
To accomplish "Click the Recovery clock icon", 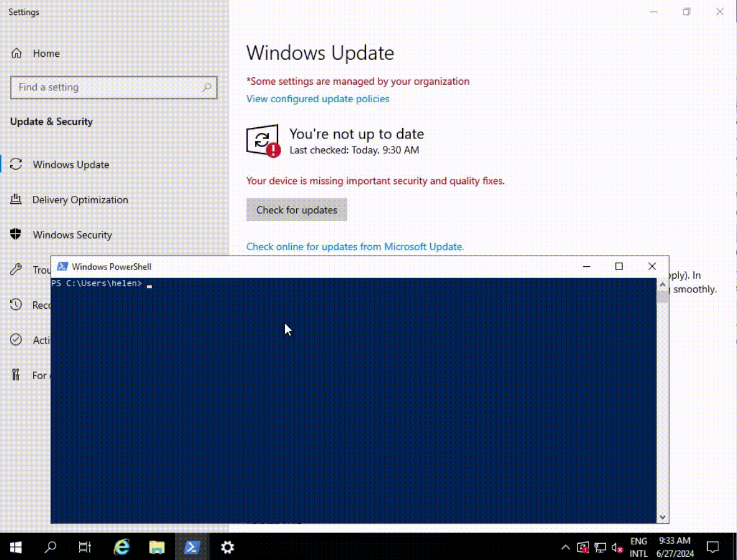I will 16,305.
